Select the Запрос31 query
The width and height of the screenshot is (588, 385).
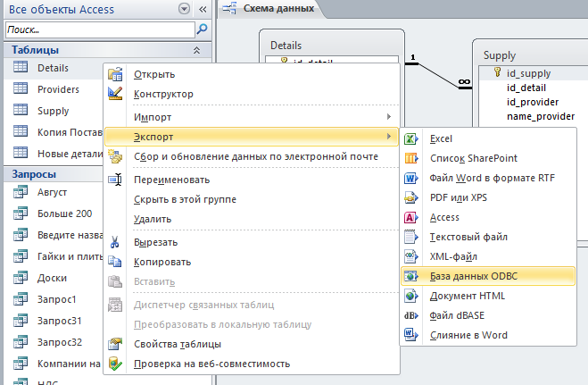pyautogui.click(x=54, y=321)
